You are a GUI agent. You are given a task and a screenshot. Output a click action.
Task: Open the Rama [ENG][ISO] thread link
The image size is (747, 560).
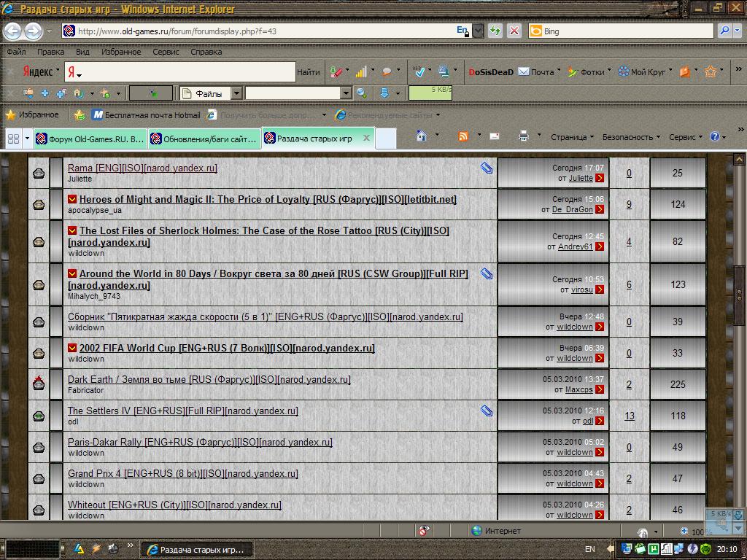pyautogui.click(x=142, y=168)
